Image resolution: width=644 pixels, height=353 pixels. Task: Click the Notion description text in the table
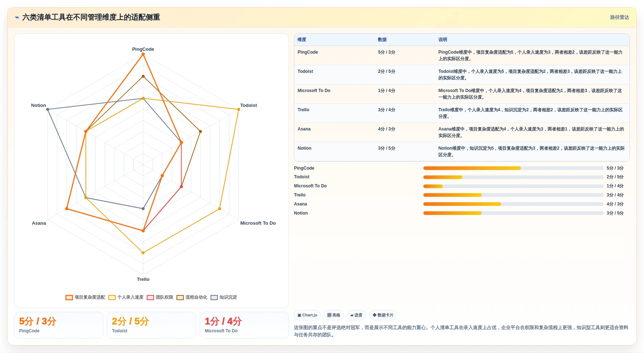coord(531,151)
